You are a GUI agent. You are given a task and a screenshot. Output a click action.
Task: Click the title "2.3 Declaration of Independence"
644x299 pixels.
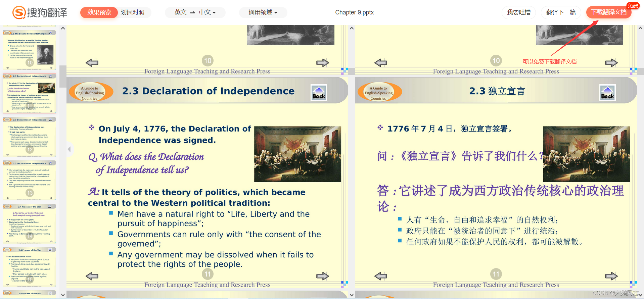[208, 91]
